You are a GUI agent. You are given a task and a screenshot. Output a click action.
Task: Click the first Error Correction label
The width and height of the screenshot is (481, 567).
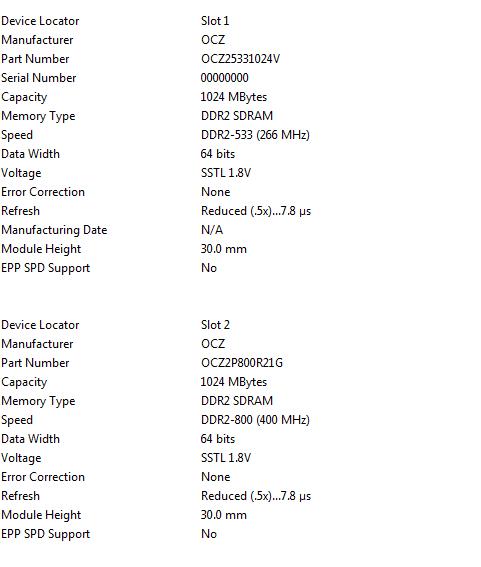(x=43, y=192)
